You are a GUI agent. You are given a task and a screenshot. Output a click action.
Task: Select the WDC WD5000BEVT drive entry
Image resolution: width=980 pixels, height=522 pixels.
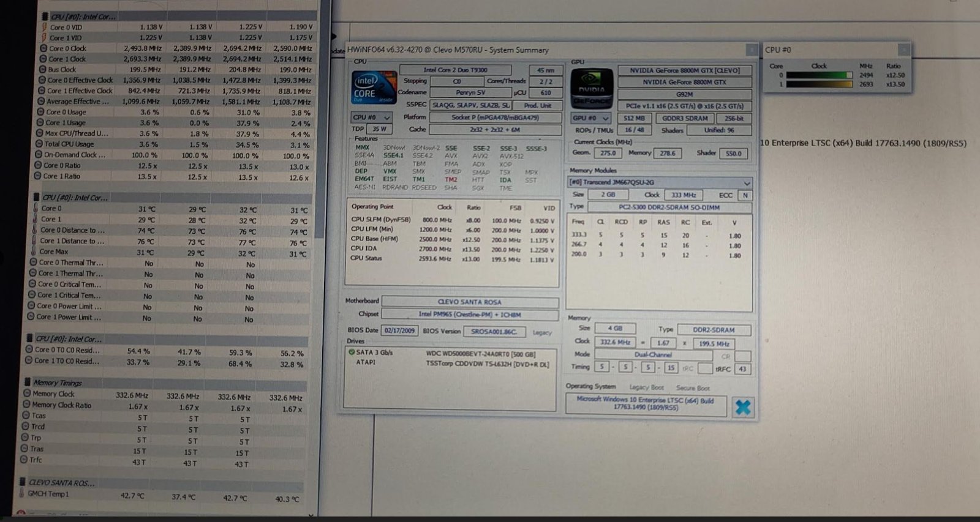pyautogui.click(x=450, y=353)
